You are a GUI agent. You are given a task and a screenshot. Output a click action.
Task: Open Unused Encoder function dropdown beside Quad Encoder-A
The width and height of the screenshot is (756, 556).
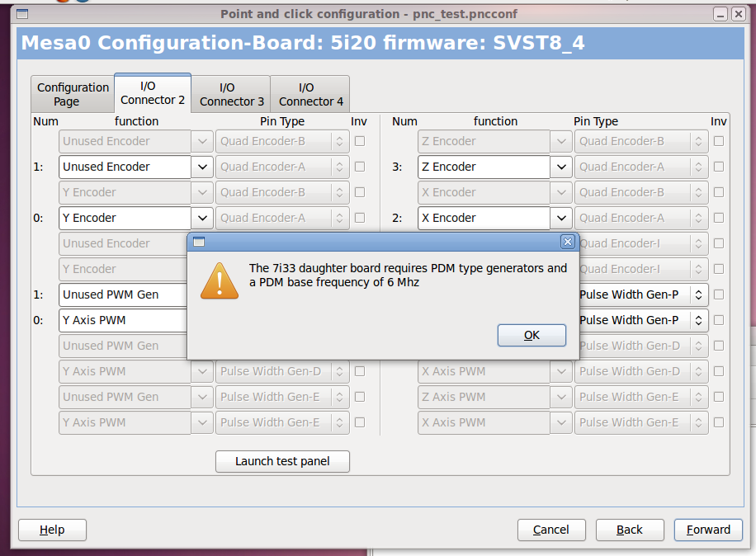coord(202,167)
